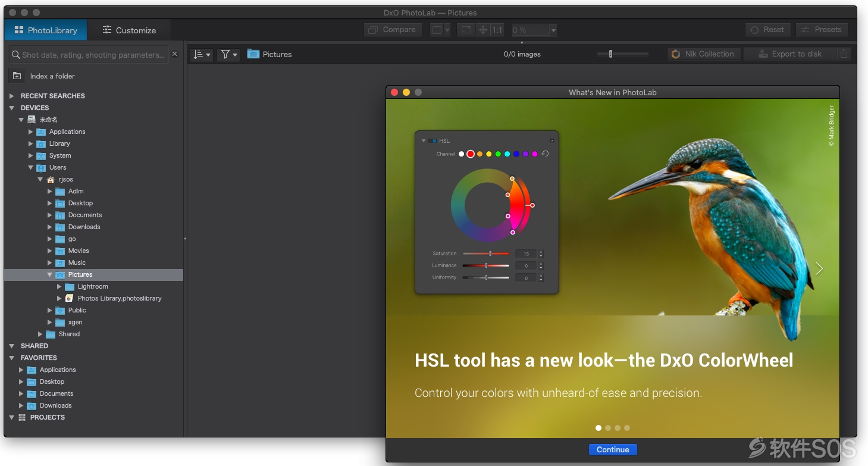868x466 pixels.
Task: Clear the search field with the X icon
Action: click(x=174, y=54)
